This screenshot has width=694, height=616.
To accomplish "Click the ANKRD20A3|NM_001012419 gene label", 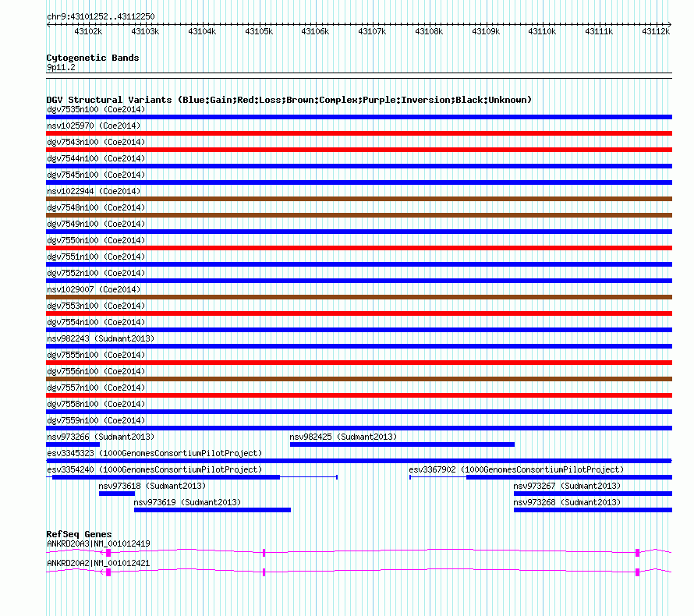I will [98, 543].
